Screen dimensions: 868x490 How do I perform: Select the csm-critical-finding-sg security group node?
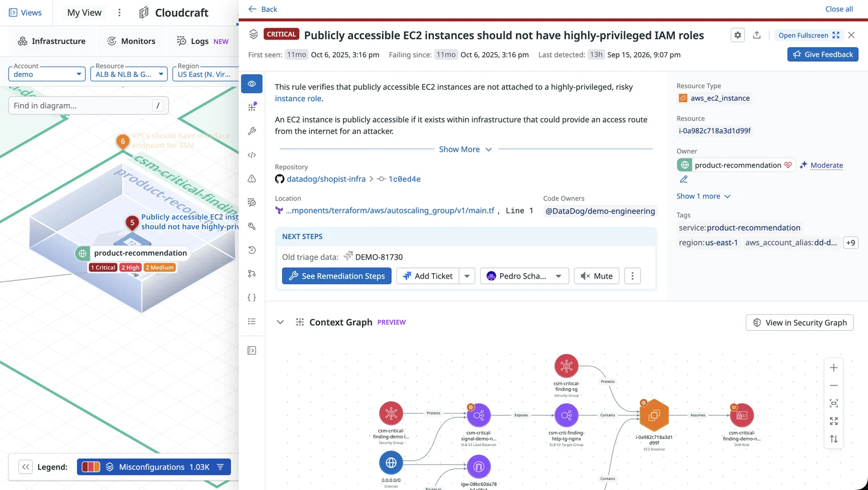click(x=566, y=366)
